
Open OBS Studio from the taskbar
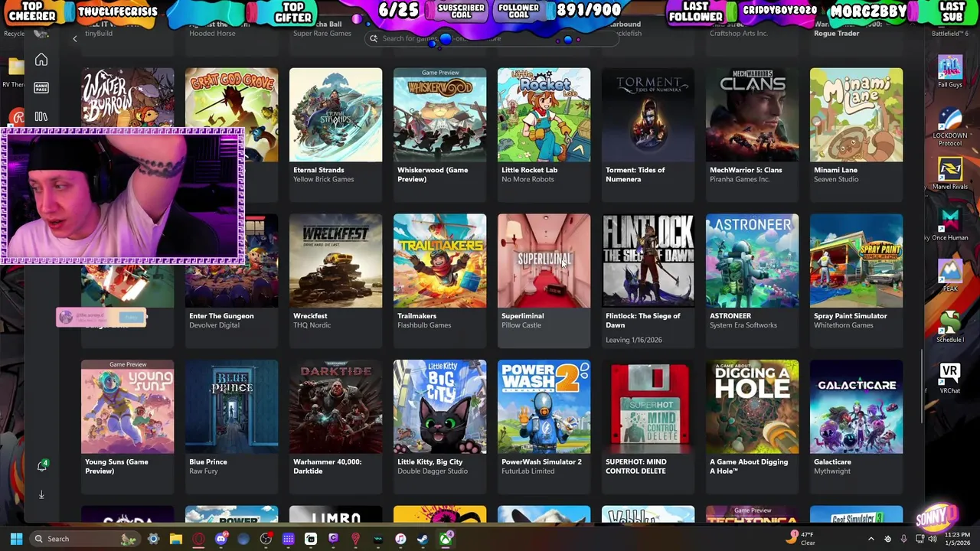(x=266, y=539)
